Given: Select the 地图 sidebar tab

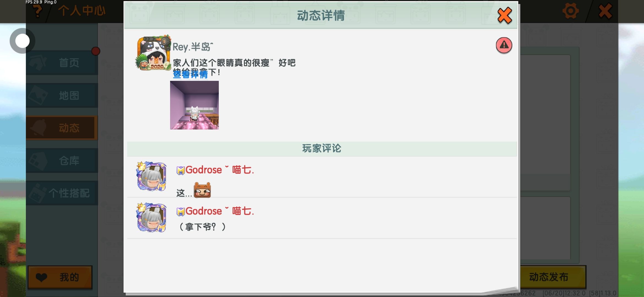Looking at the screenshot, I should 62,95.
